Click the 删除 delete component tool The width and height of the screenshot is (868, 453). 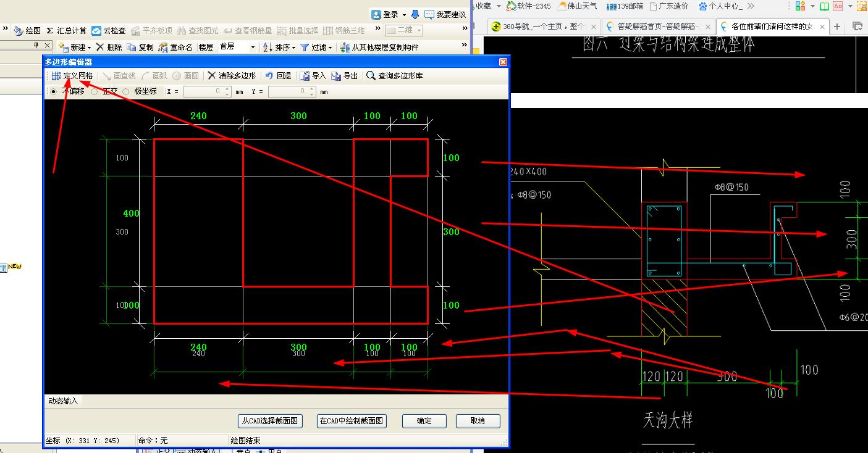[x=109, y=47]
